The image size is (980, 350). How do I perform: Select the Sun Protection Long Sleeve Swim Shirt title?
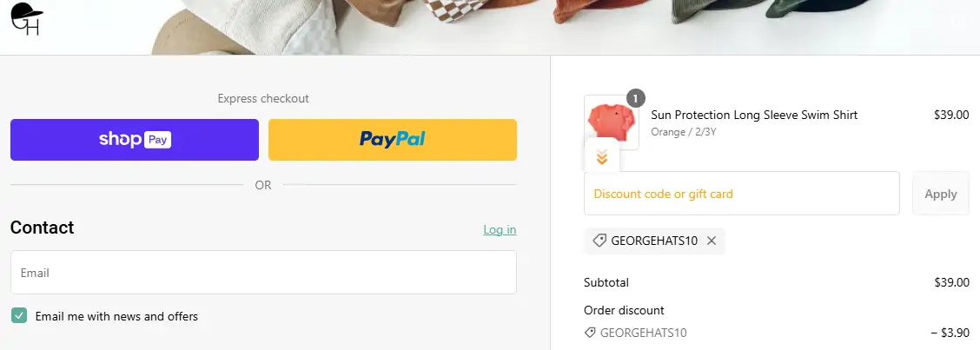click(x=753, y=115)
